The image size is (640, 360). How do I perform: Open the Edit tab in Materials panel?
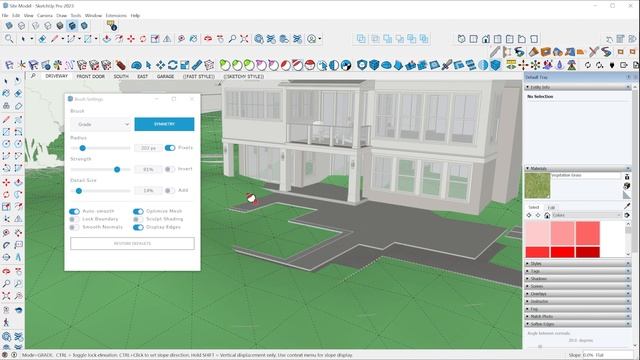coord(551,207)
